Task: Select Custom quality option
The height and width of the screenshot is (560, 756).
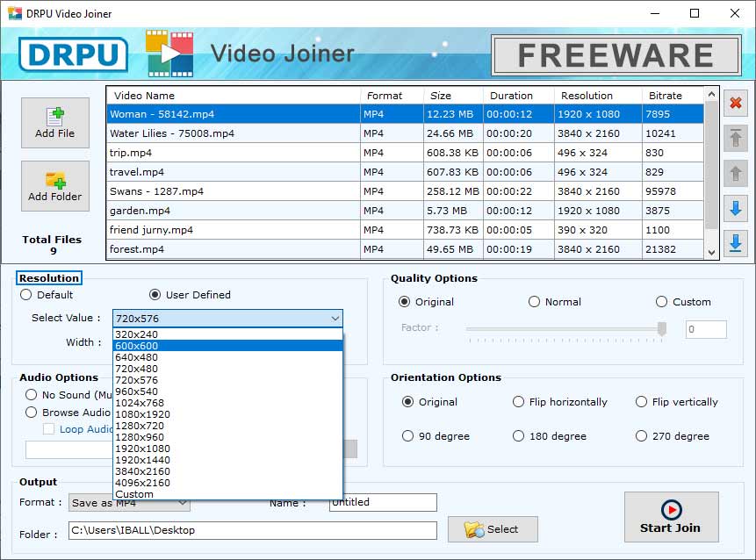Action: click(661, 302)
